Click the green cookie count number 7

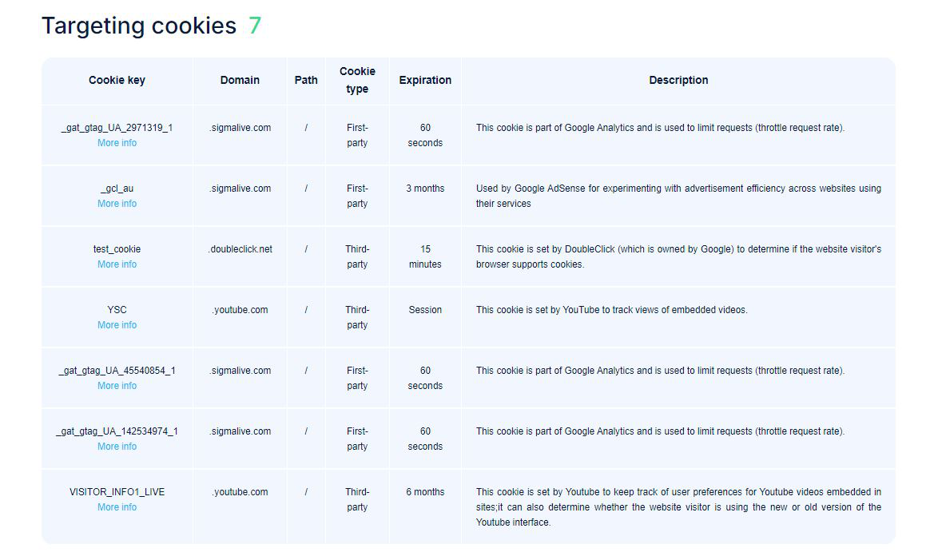click(254, 26)
